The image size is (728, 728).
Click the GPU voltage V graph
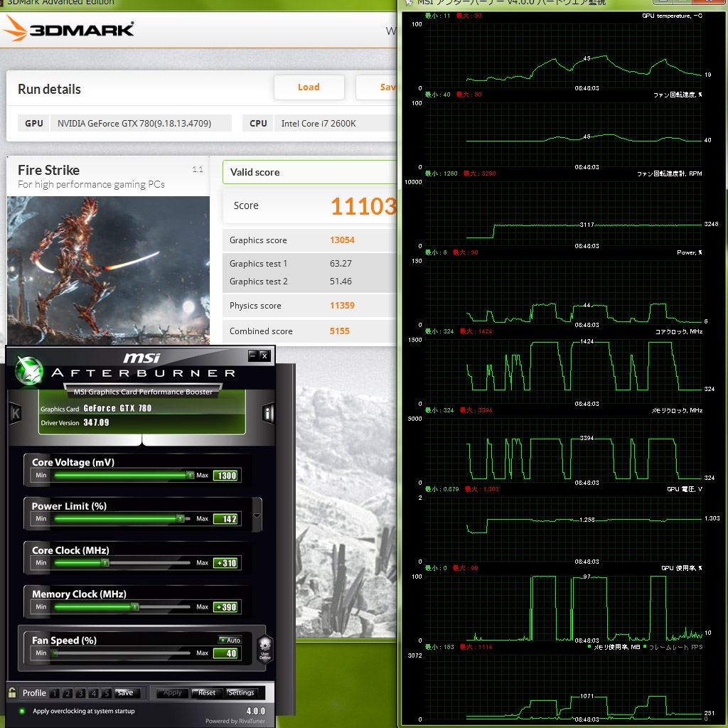[x=563, y=530]
